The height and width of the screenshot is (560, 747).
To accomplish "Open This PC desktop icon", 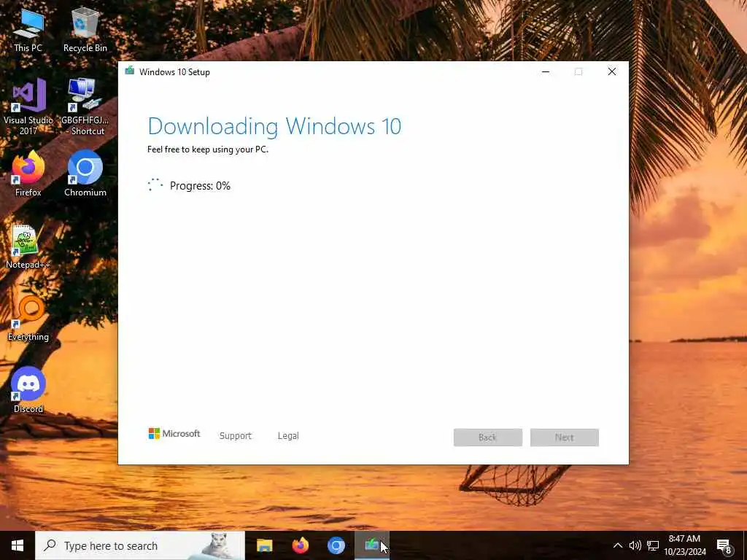I will (28, 29).
